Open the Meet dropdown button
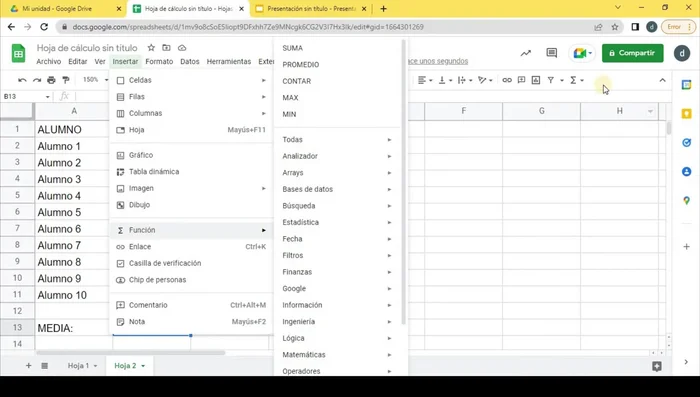 tap(582, 53)
